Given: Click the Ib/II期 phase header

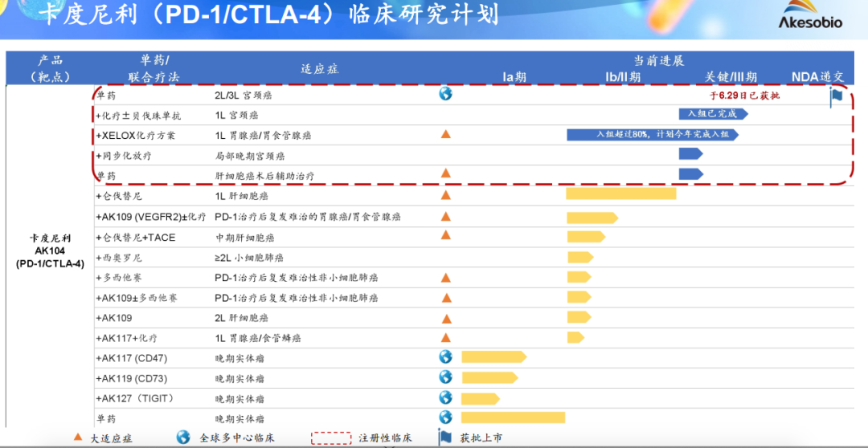Looking at the screenshot, I should pyautogui.click(x=623, y=77).
